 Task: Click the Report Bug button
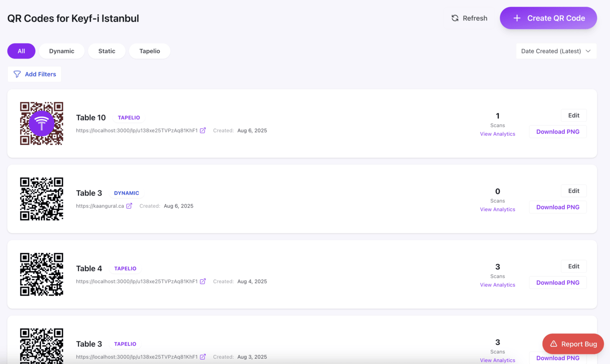pos(573,344)
